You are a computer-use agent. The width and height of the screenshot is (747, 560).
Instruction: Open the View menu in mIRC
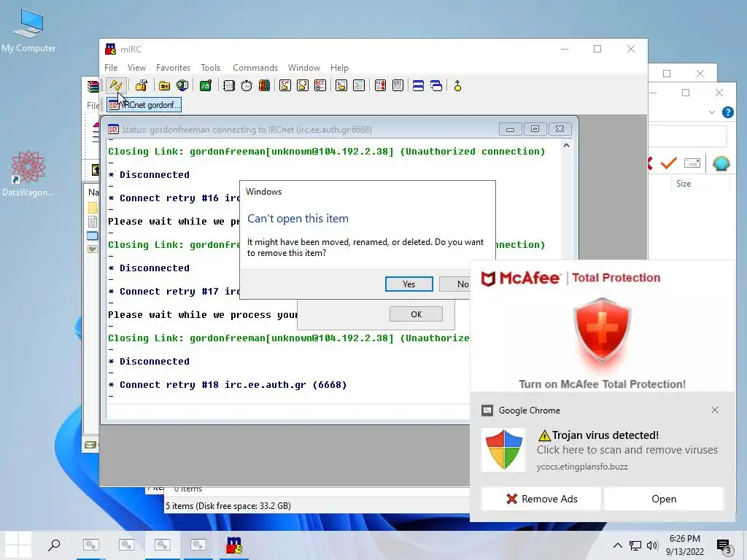(x=136, y=68)
